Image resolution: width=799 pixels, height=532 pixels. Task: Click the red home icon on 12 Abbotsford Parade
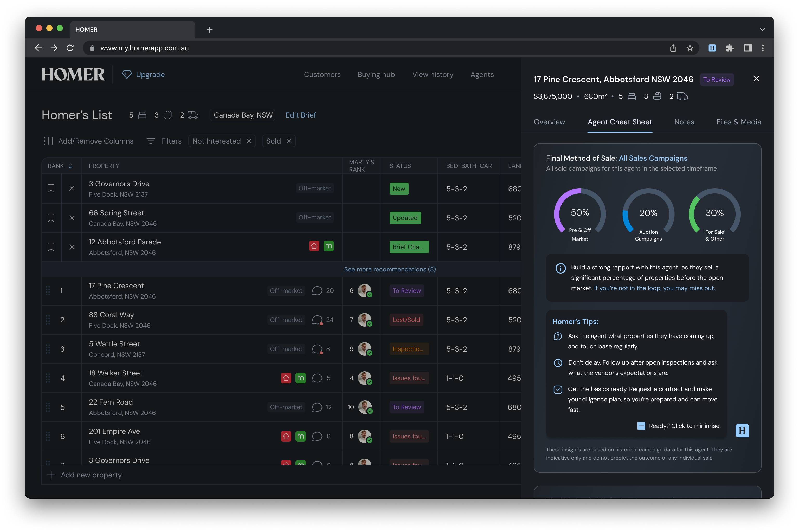pos(314,246)
